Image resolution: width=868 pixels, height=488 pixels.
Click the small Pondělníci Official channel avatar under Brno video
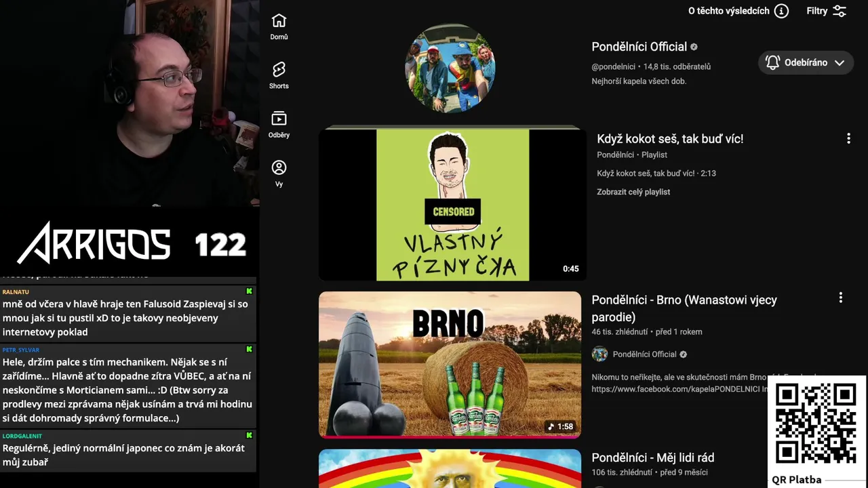[x=599, y=354]
